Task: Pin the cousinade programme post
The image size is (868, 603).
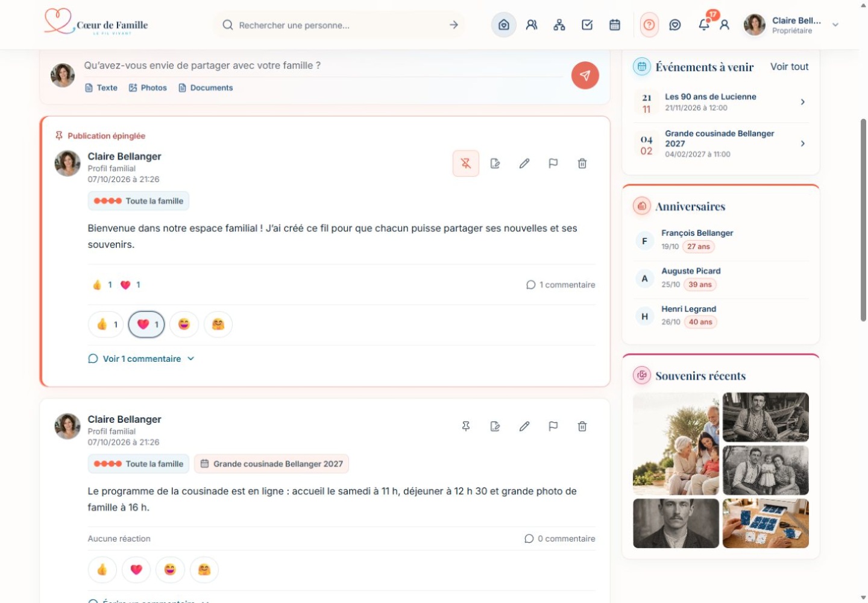Action: coord(466,426)
